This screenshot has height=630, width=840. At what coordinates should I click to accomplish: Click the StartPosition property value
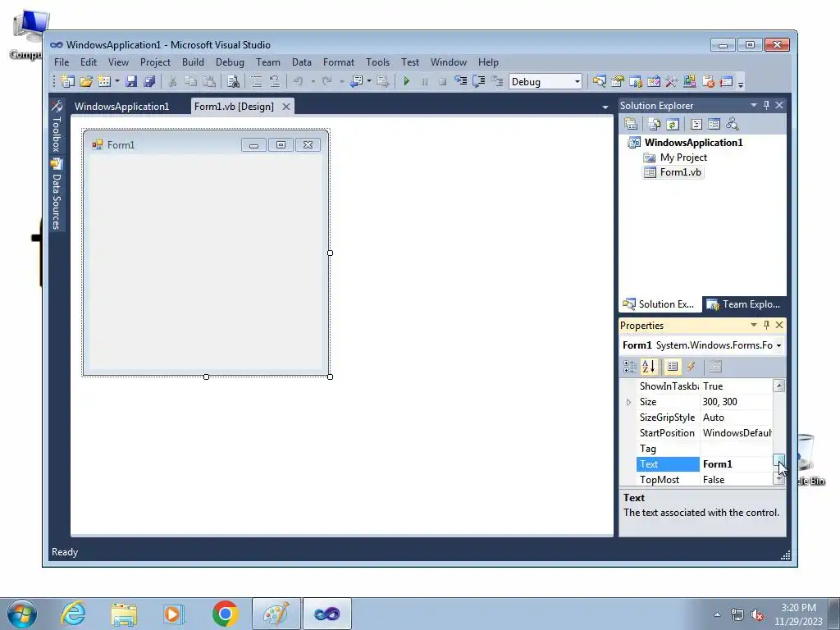click(736, 433)
